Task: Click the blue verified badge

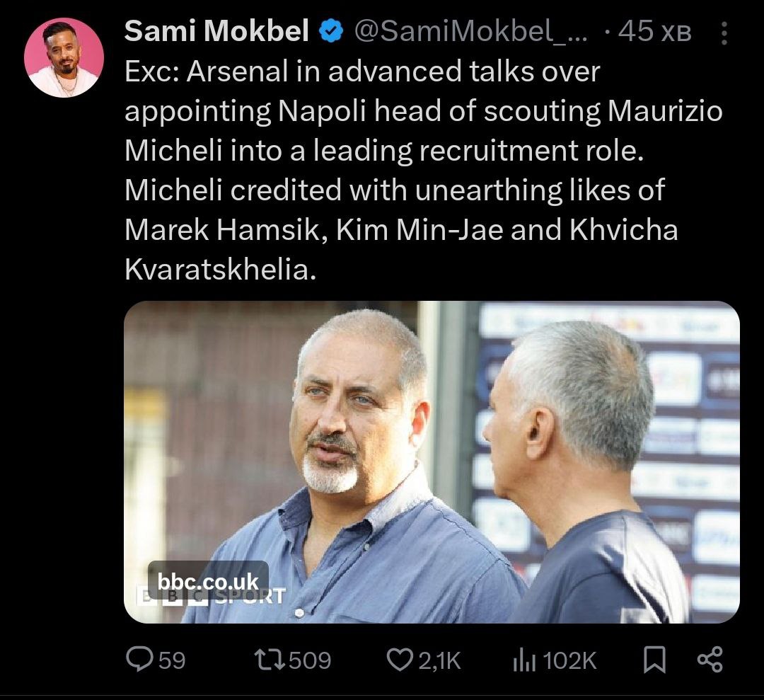Action: pyautogui.click(x=331, y=32)
